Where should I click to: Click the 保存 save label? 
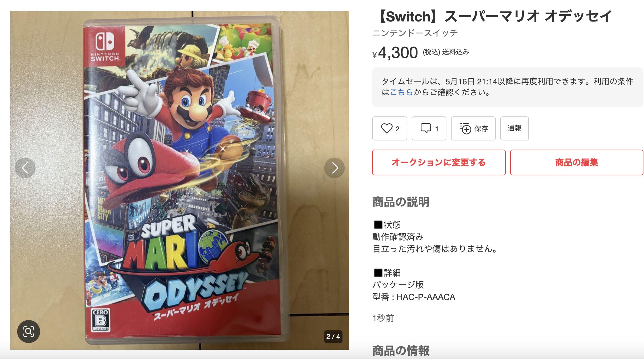click(481, 129)
